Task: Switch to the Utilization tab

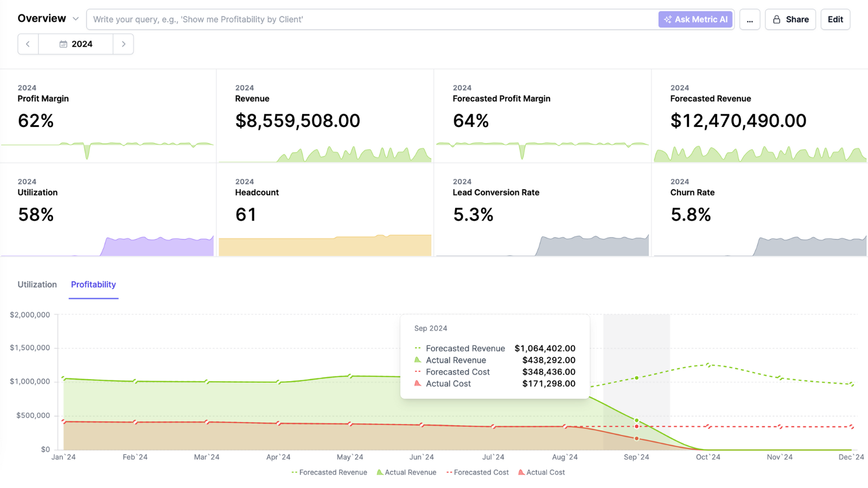Action: 37,285
